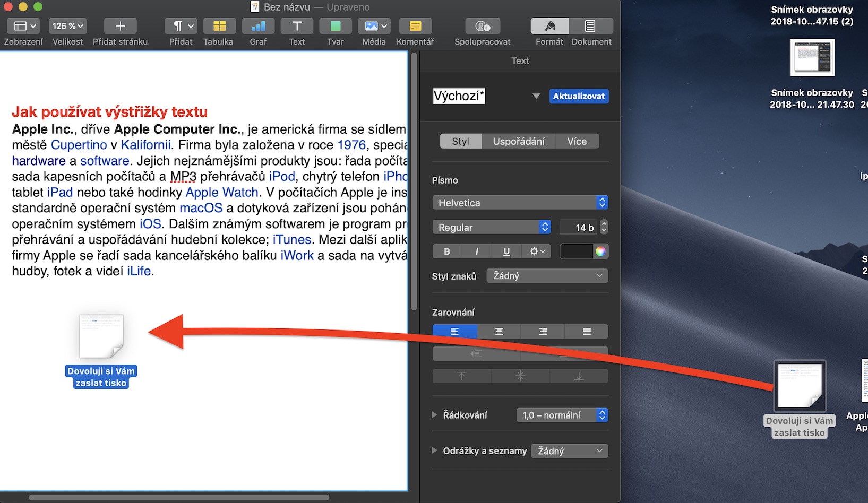Screen dimensions: 868x503
Task: Open the Odrážky a seznamy Žádný dropdown
Action: click(570, 451)
